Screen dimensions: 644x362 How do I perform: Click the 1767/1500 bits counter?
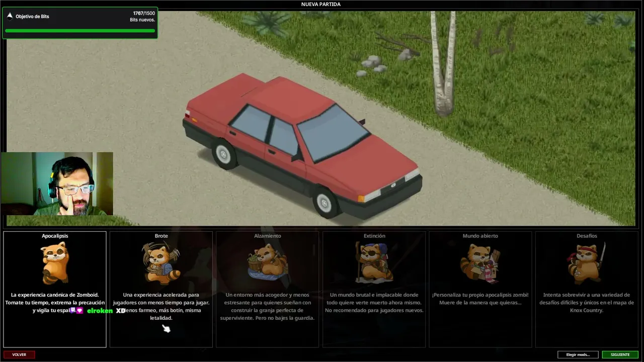(144, 13)
